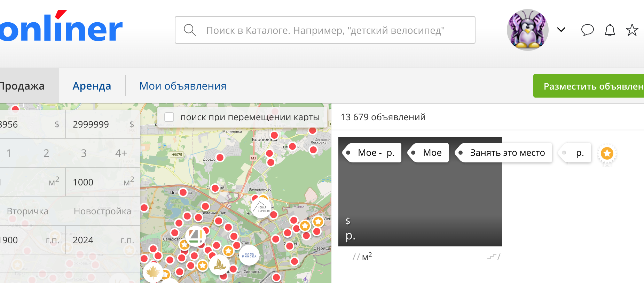This screenshot has height=283, width=644.
Task: Click Занять это место tag
Action: 503,153
